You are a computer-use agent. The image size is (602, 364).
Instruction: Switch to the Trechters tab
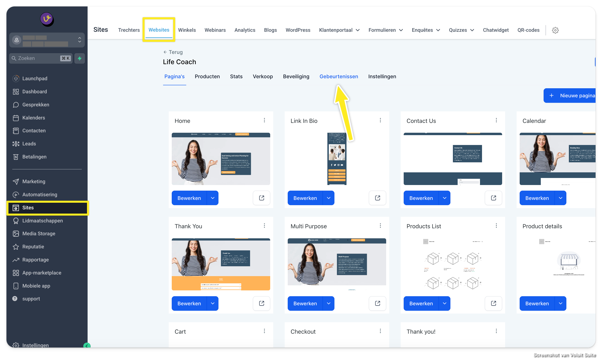click(129, 30)
